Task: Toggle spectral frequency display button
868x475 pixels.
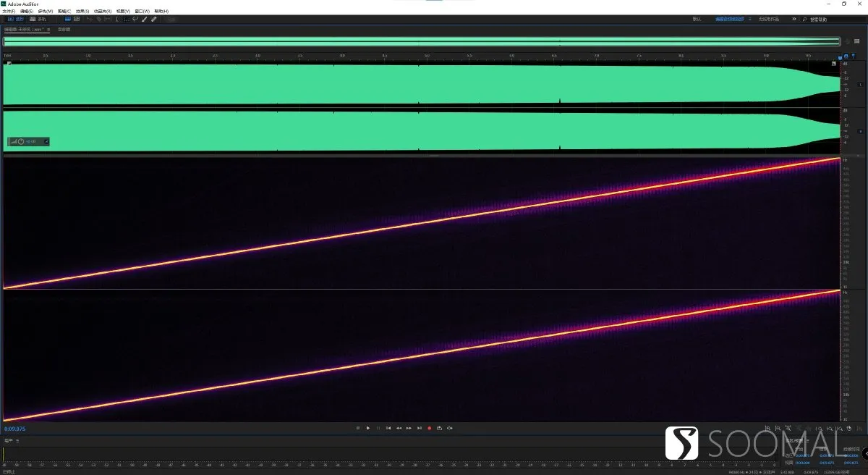Action: [x=68, y=19]
